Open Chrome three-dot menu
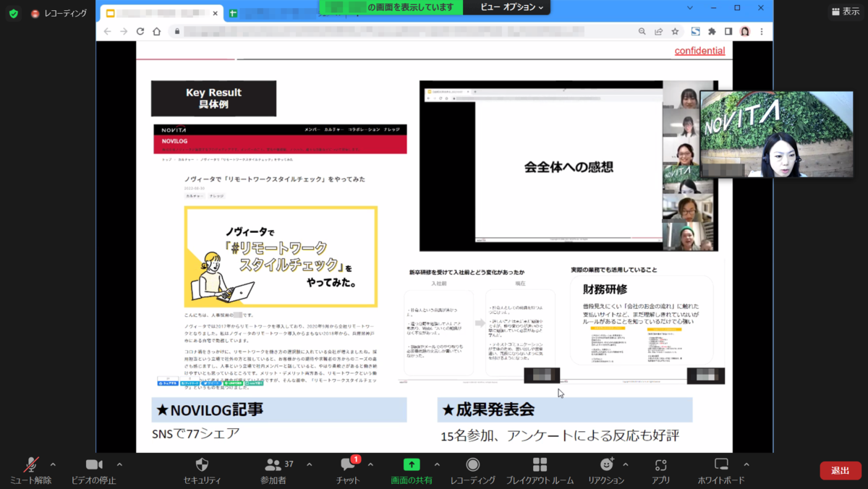868x489 pixels. pyautogui.click(x=761, y=31)
